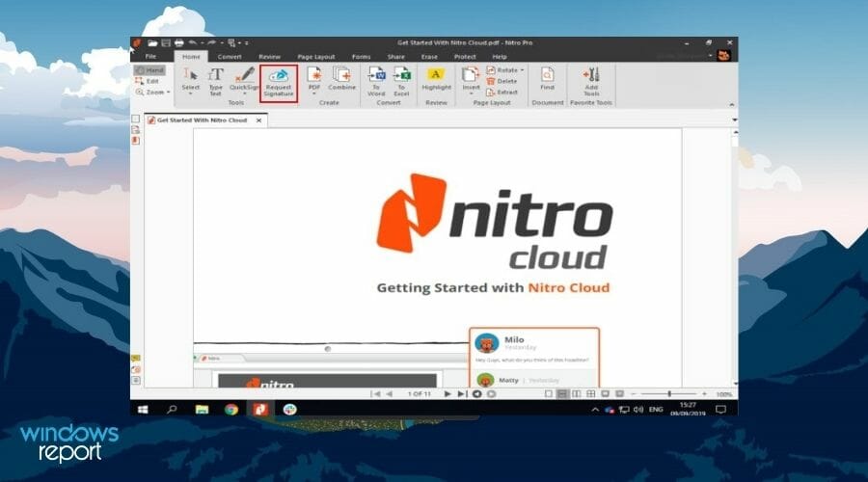
Task: Select single page view mode
Action: click(548, 394)
